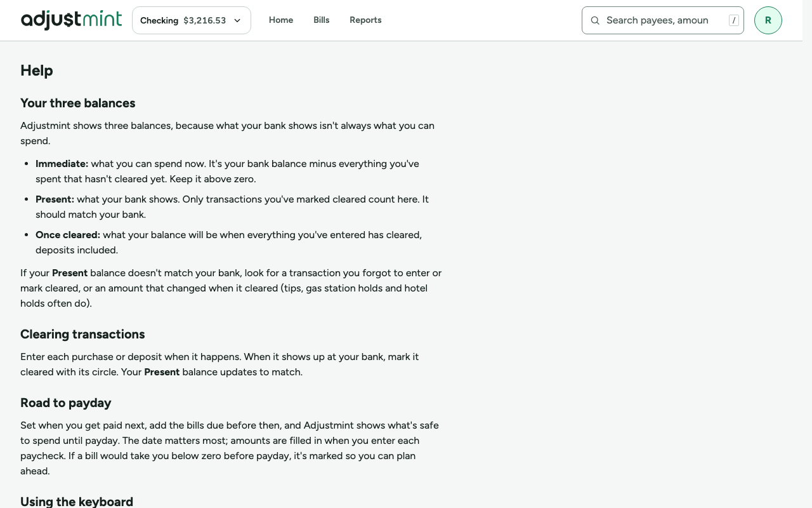Open the Checking account dropdown
This screenshot has width=812, height=508.
click(192, 20)
